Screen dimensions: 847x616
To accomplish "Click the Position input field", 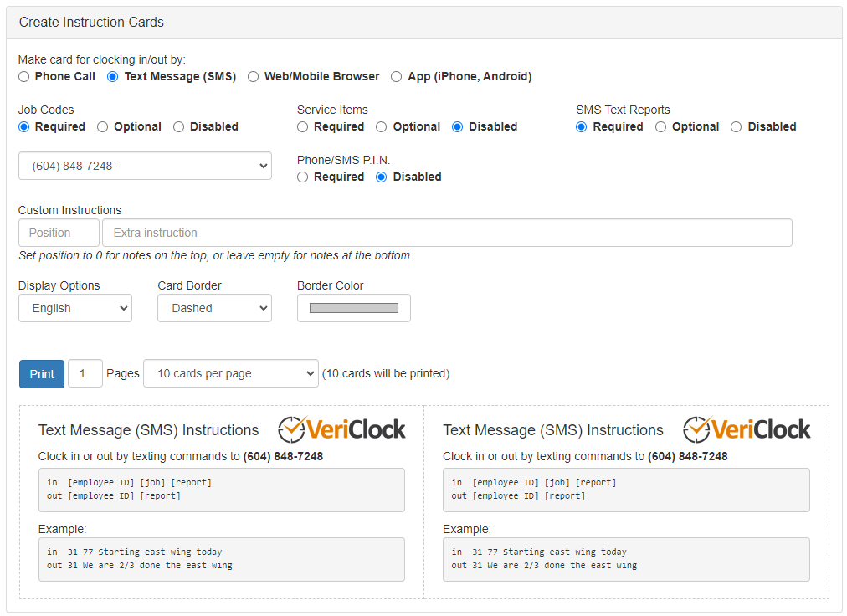I will (x=59, y=233).
